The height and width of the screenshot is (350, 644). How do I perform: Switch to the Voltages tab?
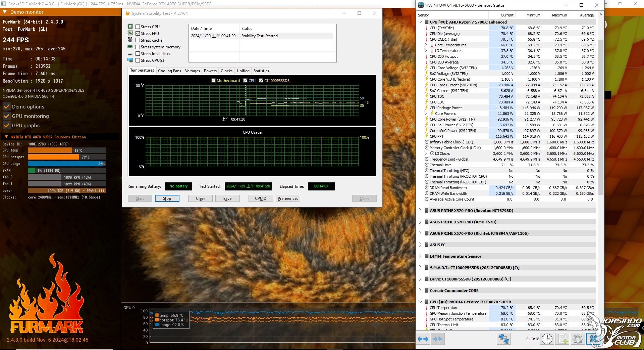point(193,71)
